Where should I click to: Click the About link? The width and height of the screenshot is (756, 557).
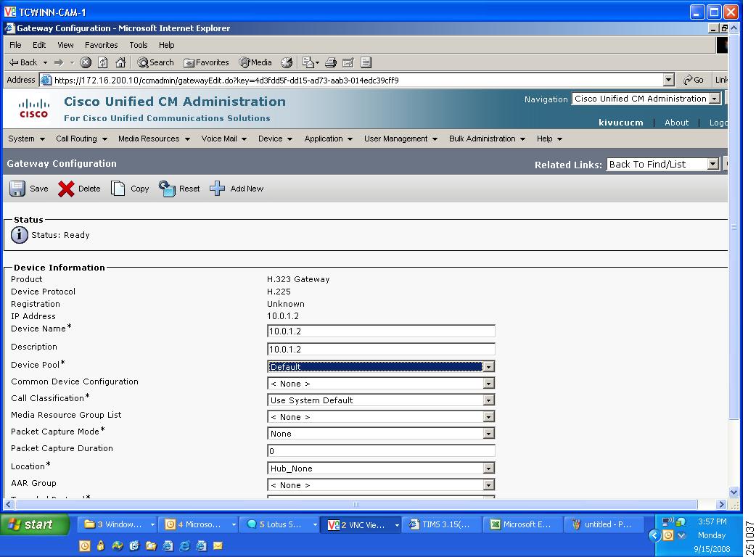point(676,123)
